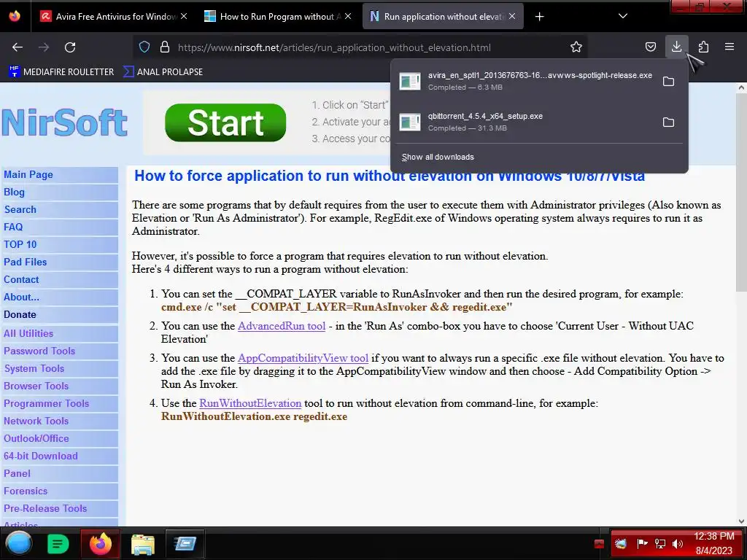Open the Windows Start orb
This screenshot has width=747, height=560.
(x=18, y=543)
